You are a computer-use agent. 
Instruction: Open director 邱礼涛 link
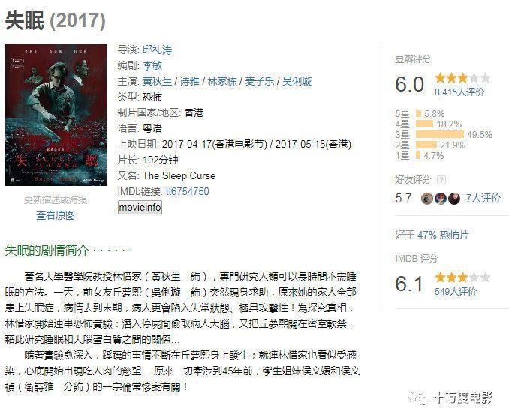click(x=158, y=49)
